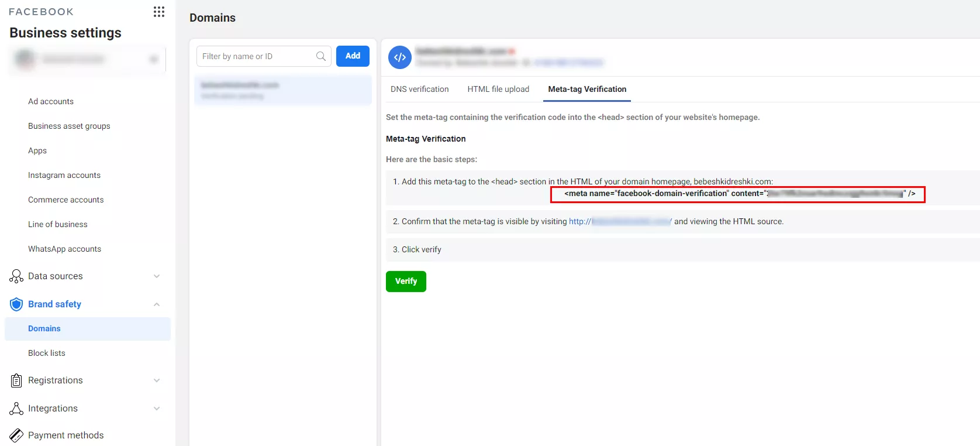Click the search magnifier in the filter box

[321, 56]
